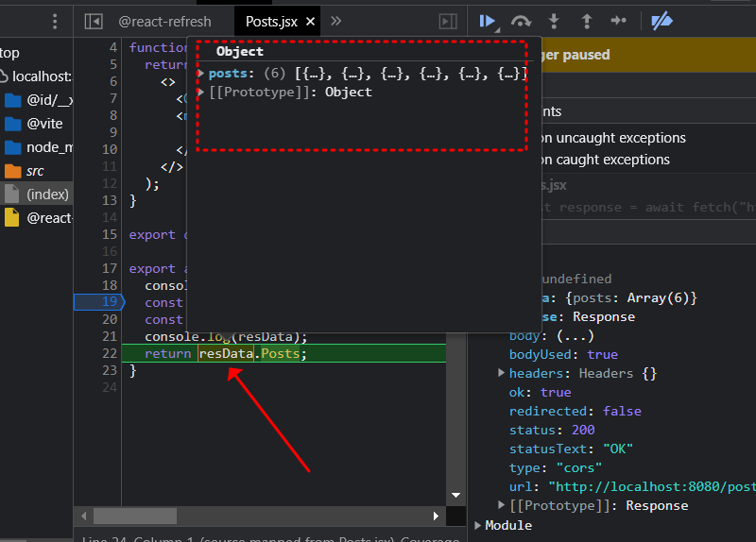Screen dimensions: 756x542
Task: Click the Step icon in the debugger toolbar
Action: coord(619,21)
